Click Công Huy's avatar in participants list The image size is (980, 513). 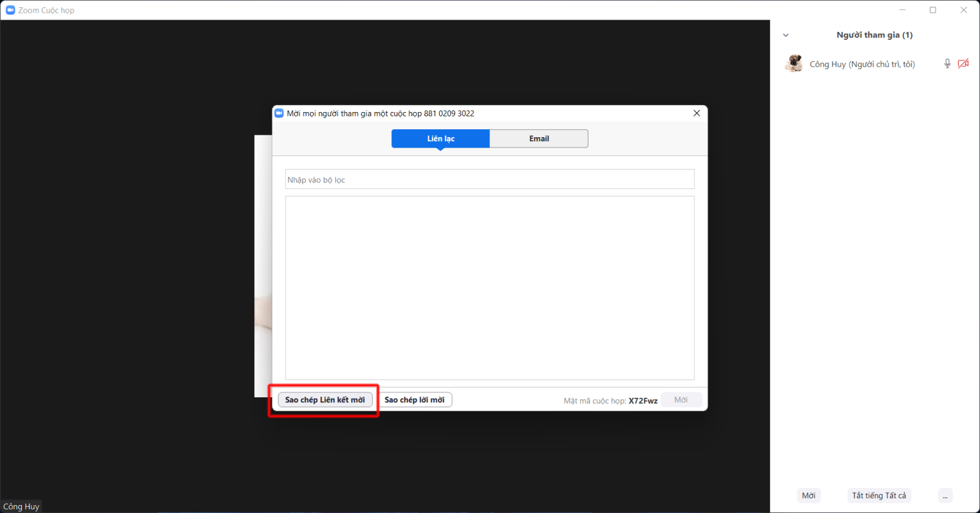(x=794, y=64)
